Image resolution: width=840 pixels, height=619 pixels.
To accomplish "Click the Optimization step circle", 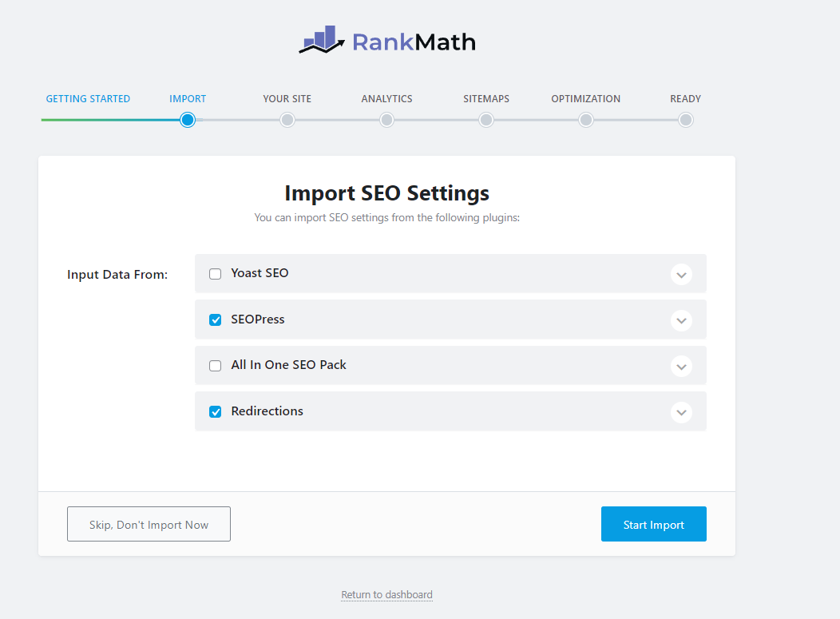I will tap(586, 120).
